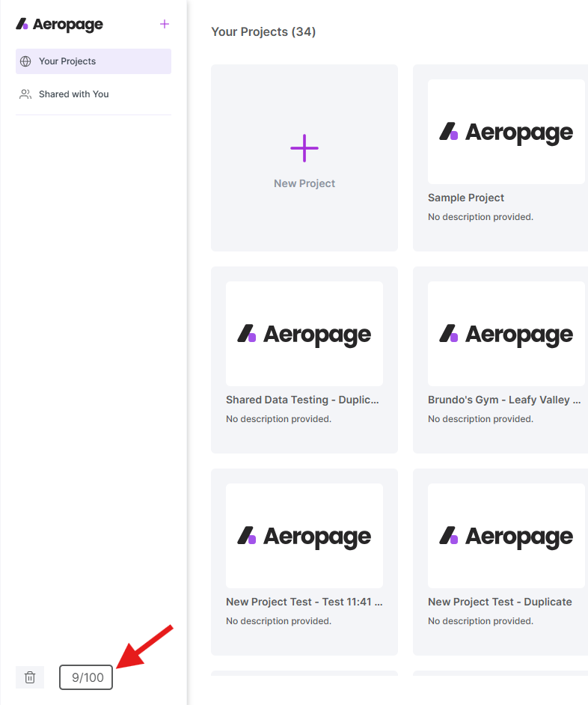Click the Aeropage logo in sidebar

pyautogui.click(x=60, y=25)
